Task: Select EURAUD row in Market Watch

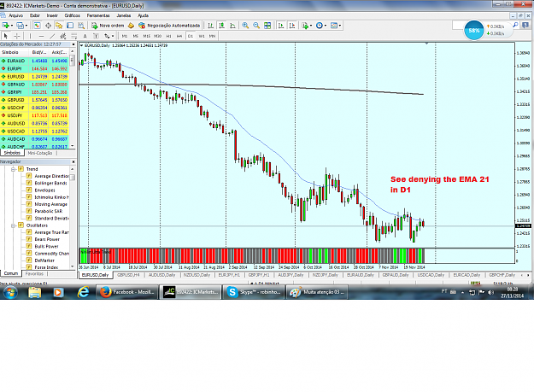Action: click(x=34, y=61)
